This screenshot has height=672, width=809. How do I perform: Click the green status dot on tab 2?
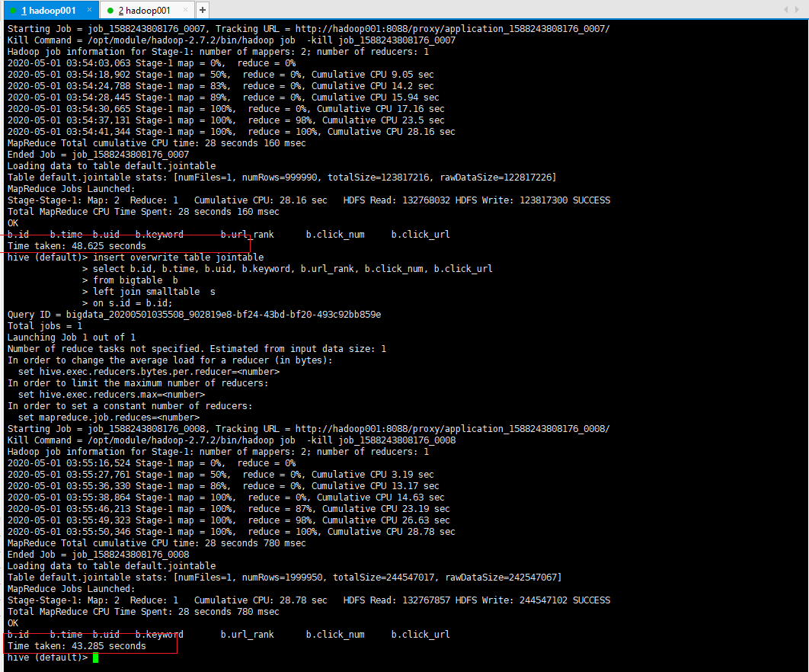(x=110, y=11)
